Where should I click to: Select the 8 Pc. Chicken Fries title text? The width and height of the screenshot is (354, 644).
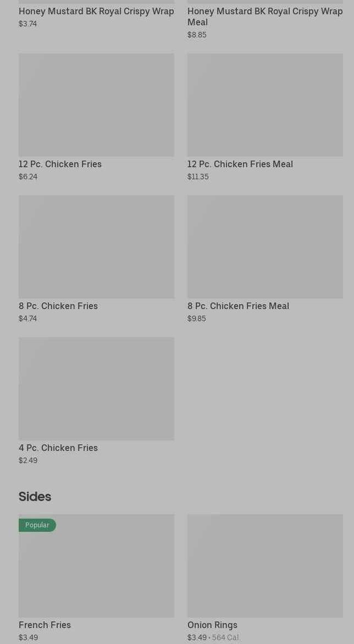pos(58,306)
